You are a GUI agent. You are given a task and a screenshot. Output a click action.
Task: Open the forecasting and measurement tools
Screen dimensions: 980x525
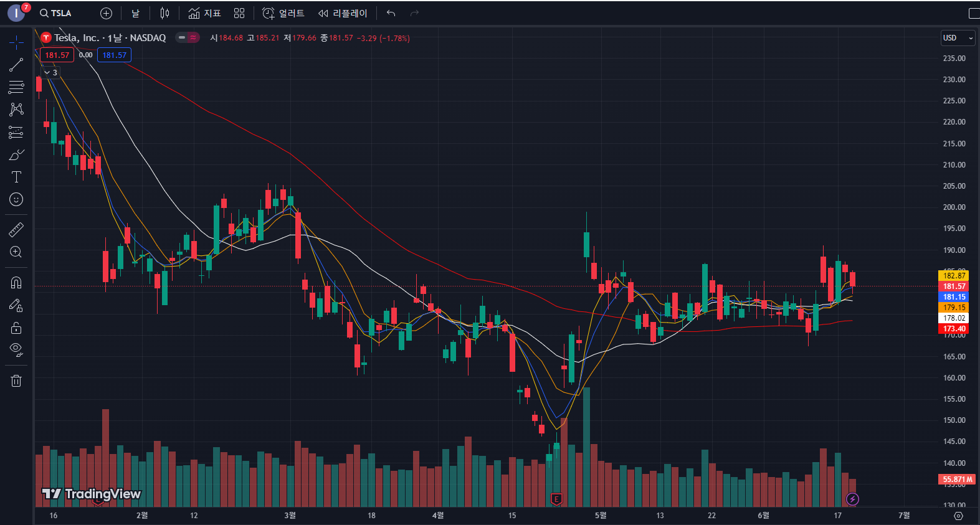(16, 132)
